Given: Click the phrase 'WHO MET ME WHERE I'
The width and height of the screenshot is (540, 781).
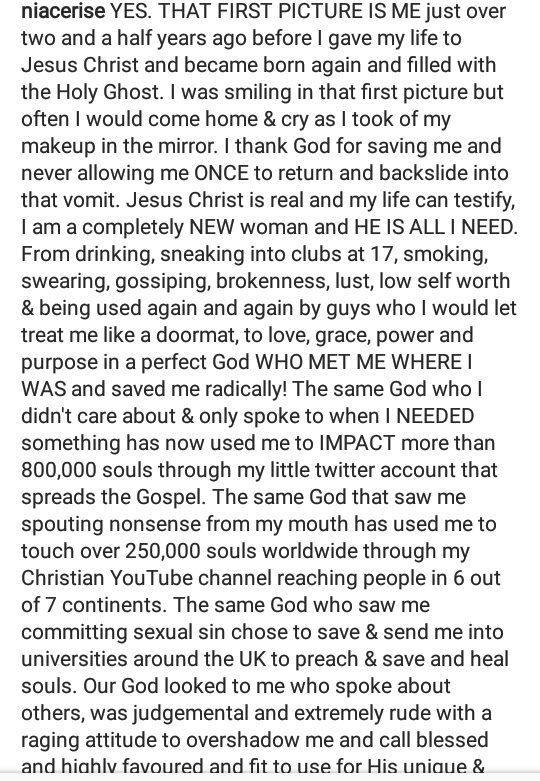Looking at the screenshot, I should (x=364, y=361).
